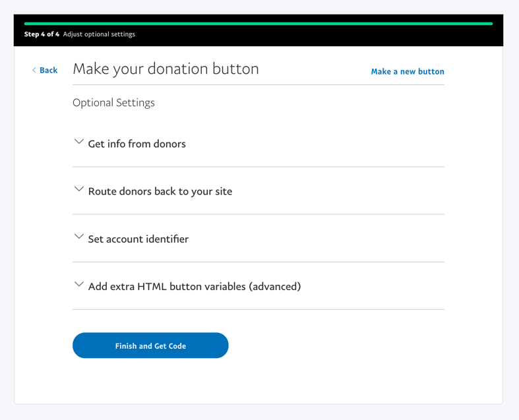This screenshot has height=420, width=519.
Task: Click the green step progress bar
Action: (x=259, y=24)
